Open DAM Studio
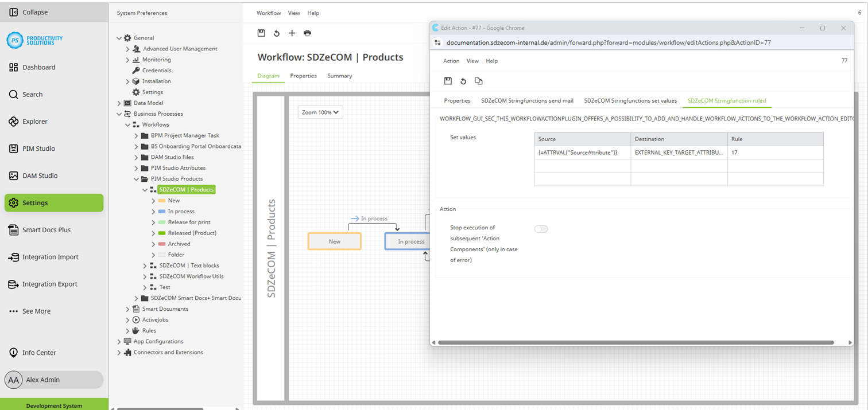This screenshot has height=410, width=868. [40, 175]
